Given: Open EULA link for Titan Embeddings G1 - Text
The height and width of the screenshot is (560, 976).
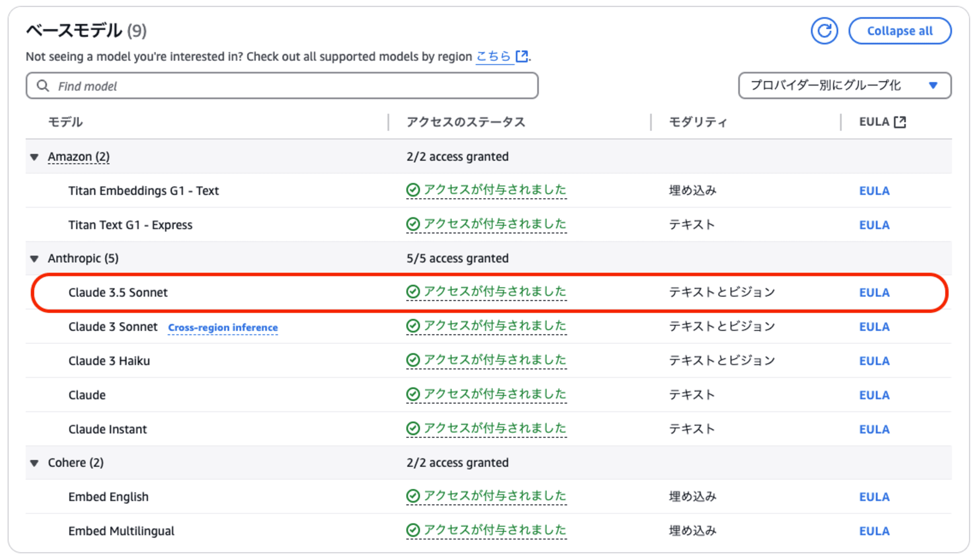Looking at the screenshot, I should point(874,191).
